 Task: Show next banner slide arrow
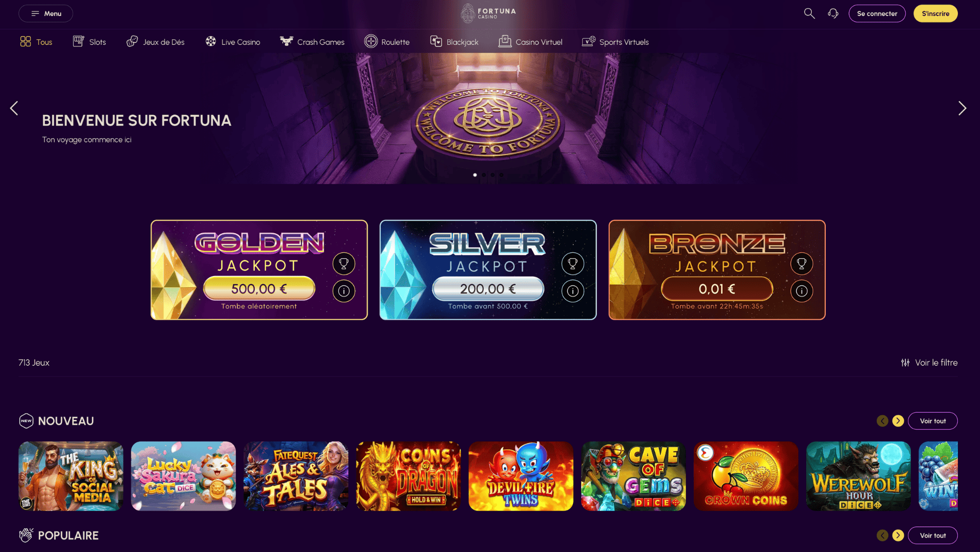pos(962,108)
